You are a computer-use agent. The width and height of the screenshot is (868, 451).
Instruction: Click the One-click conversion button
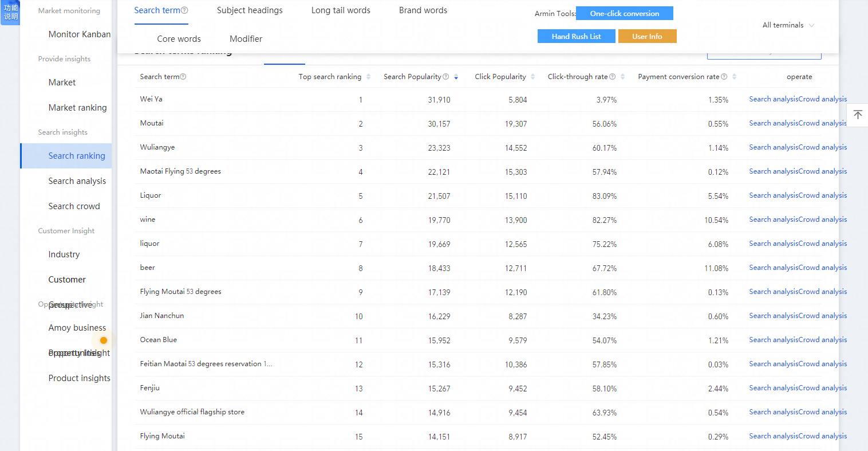[624, 13]
